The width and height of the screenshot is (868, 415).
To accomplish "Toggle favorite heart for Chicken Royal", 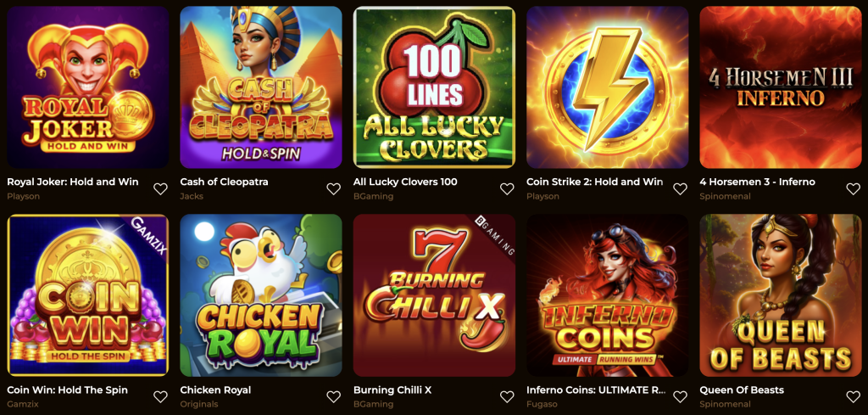I will coord(334,396).
